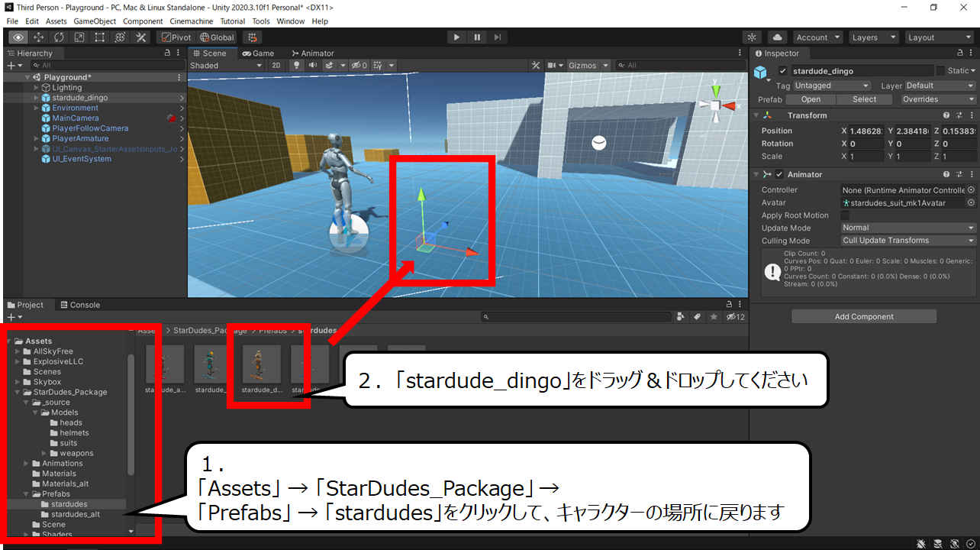Enable the Static checkbox

click(940, 71)
